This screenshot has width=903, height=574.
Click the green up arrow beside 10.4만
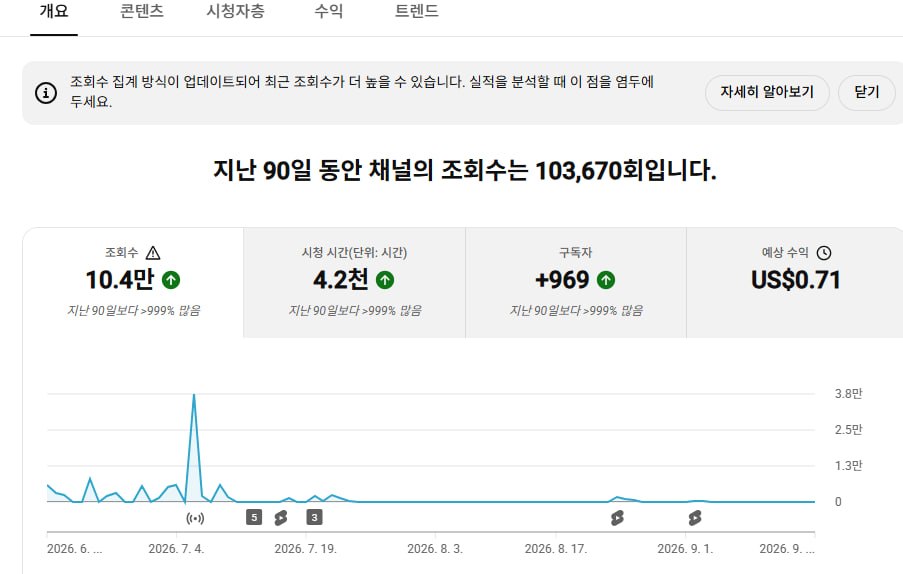pyautogui.click(x=171, y=280)
